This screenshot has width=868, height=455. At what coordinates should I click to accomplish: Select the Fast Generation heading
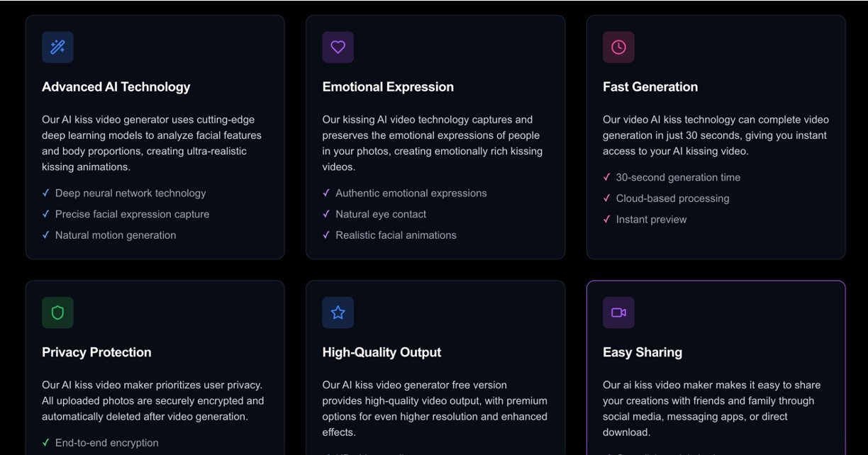[650, 87]
